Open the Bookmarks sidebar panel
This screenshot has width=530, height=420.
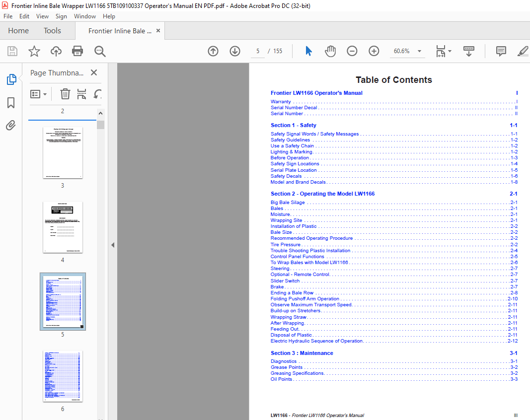pos(11,103)
